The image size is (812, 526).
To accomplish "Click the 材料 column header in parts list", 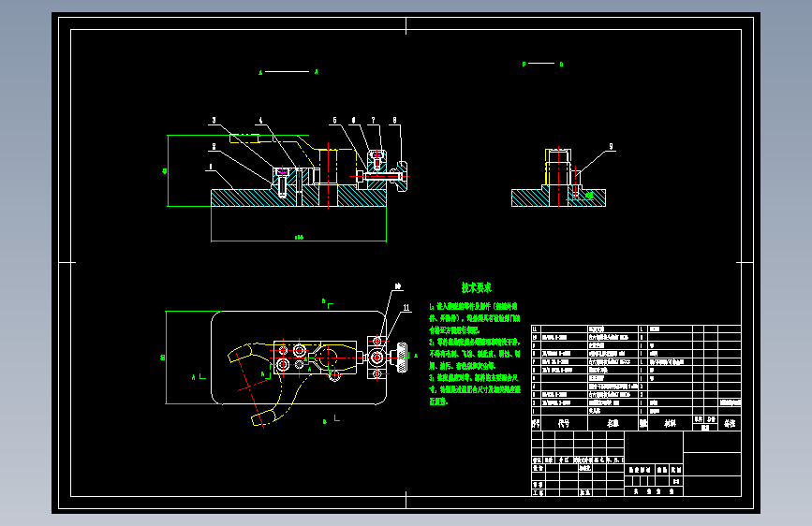I will coord(670,423).
